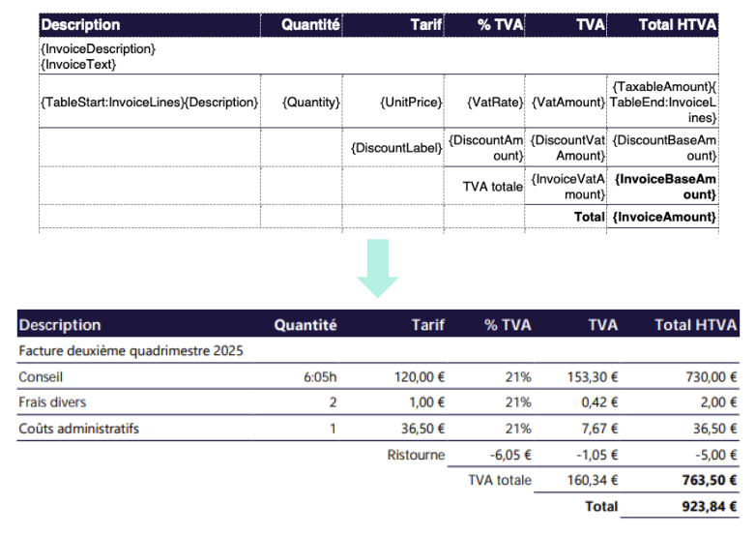Click the template '% TVA' column header

point(500,25)
